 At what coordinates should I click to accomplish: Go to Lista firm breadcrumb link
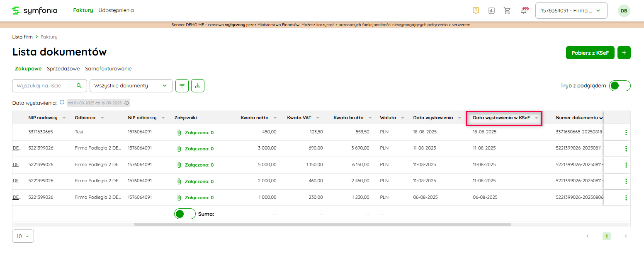point(22,37)
